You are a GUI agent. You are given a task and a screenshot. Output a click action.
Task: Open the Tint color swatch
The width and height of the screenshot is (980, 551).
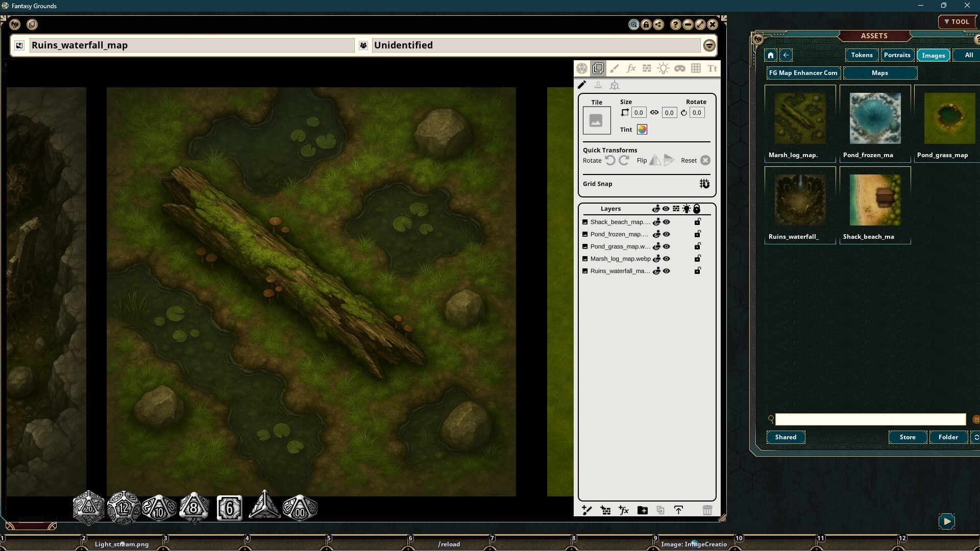coord(642,129)
